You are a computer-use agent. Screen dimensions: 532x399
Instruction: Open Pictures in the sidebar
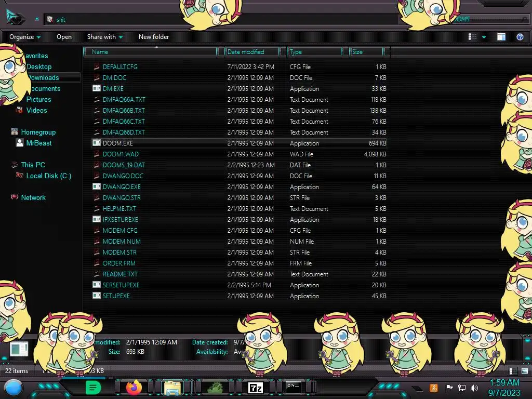click(x=38, y=99)
